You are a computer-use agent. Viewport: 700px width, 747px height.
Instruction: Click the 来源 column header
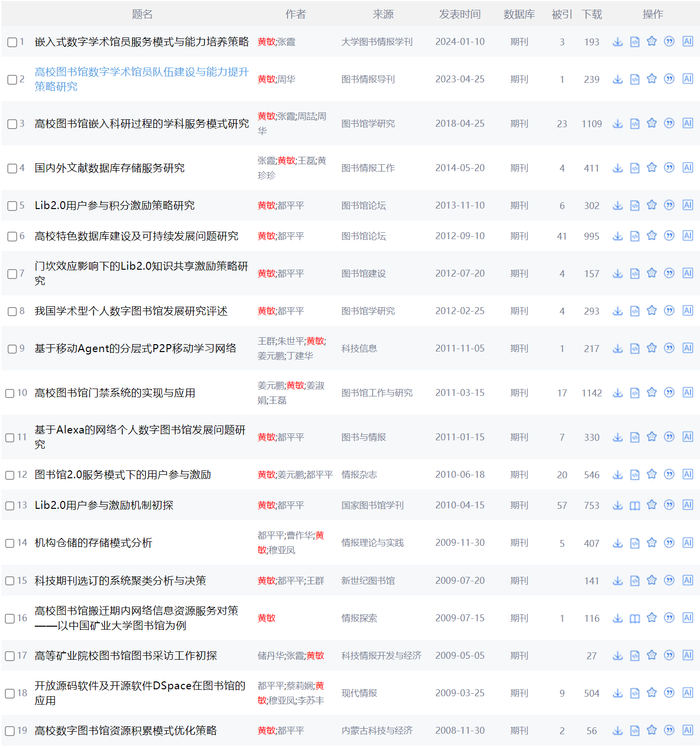coord(383,14)
